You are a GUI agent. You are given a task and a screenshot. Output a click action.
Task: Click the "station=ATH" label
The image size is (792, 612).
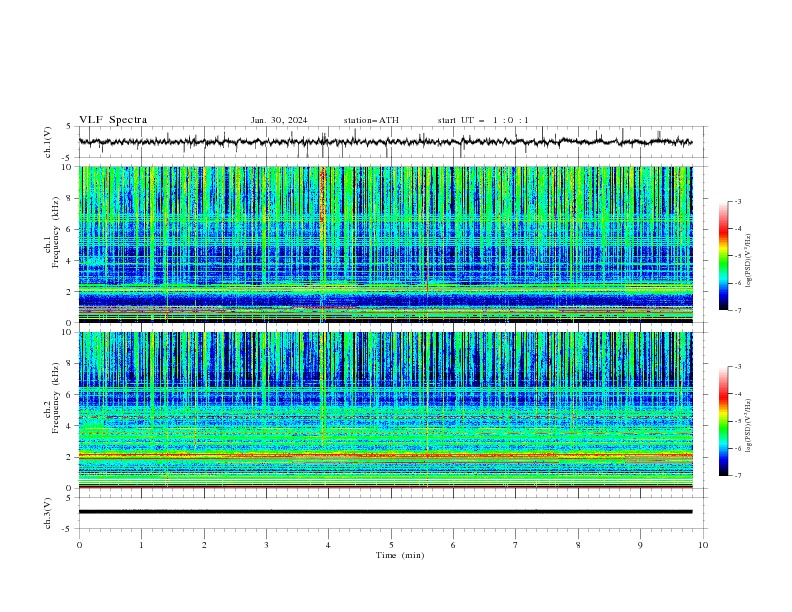[371, 120]
